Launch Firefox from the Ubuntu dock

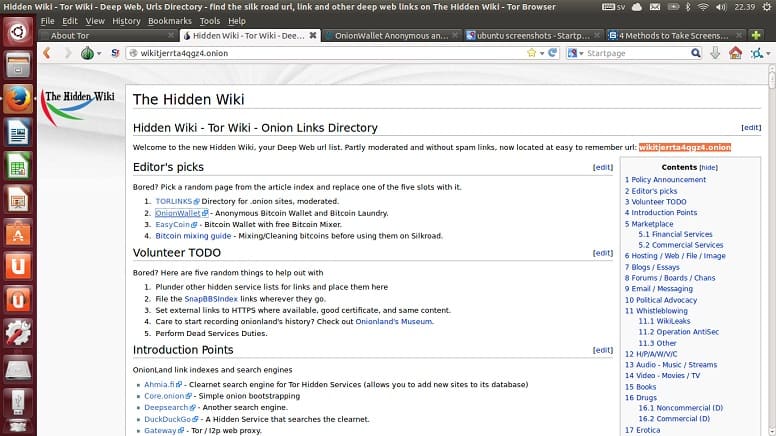(18, 98)
